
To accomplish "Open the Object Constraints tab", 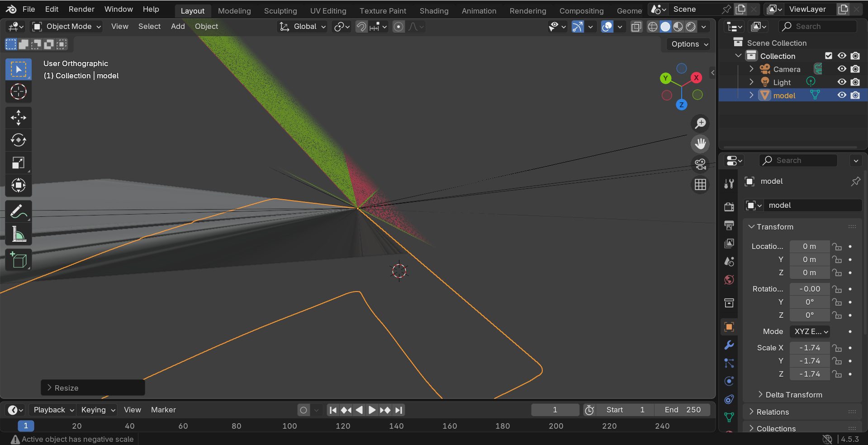I will tap(729, 399).
